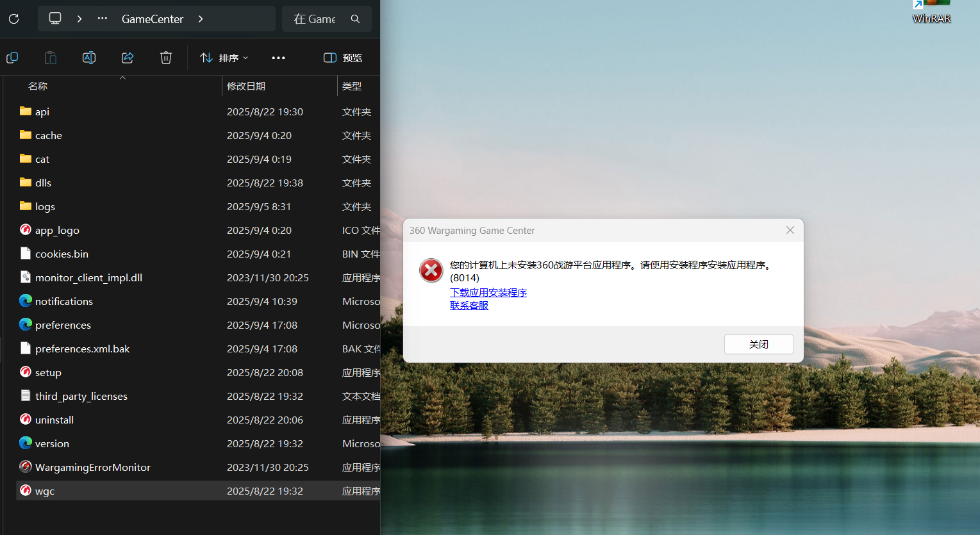Open the See more ellipsis menu in toolbar
This screenshot has width=980, height=535.
(x=278, y=58)
